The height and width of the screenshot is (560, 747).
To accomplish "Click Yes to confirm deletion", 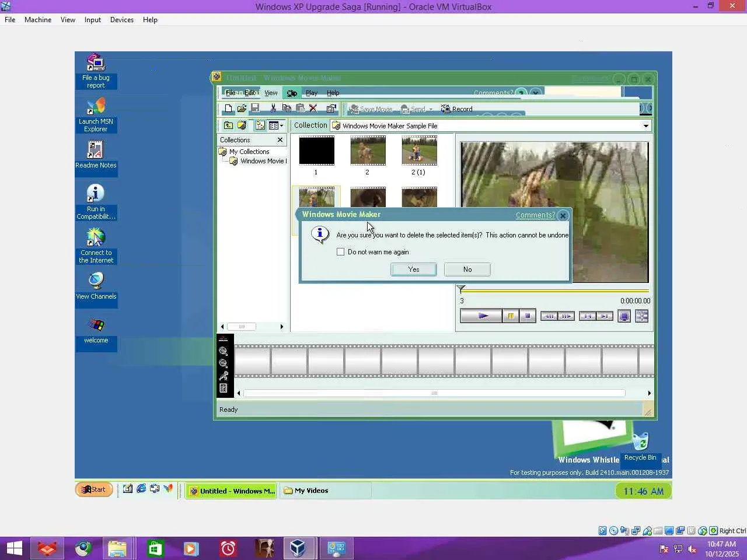I will [x=414, y=269].
